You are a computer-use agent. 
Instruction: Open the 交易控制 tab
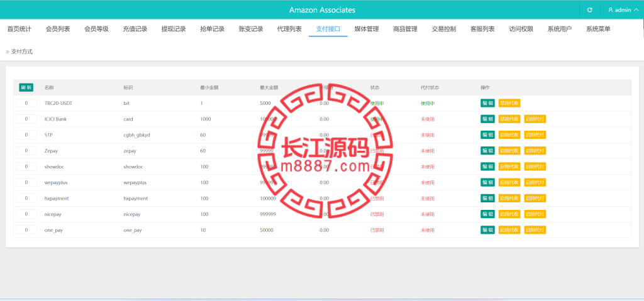click(444, 29)
